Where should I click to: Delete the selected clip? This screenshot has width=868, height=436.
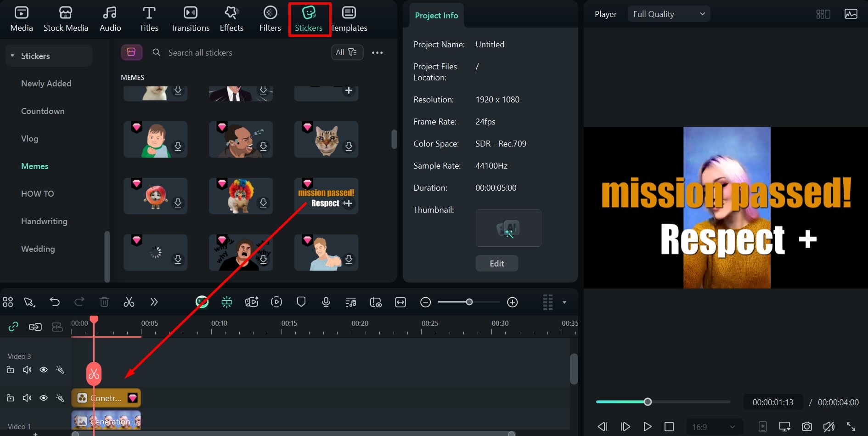[104, 302]
